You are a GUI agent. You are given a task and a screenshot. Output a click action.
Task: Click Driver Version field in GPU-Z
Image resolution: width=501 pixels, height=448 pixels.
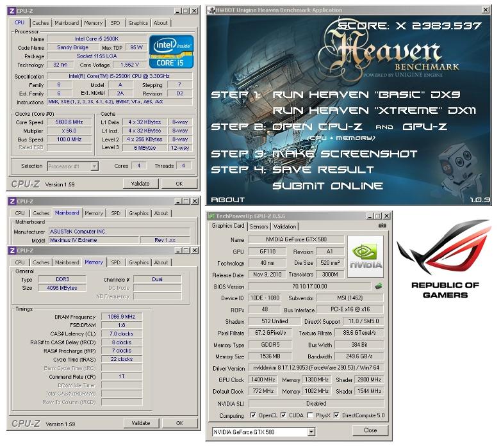pyautogui.click(x=316, y=367)
